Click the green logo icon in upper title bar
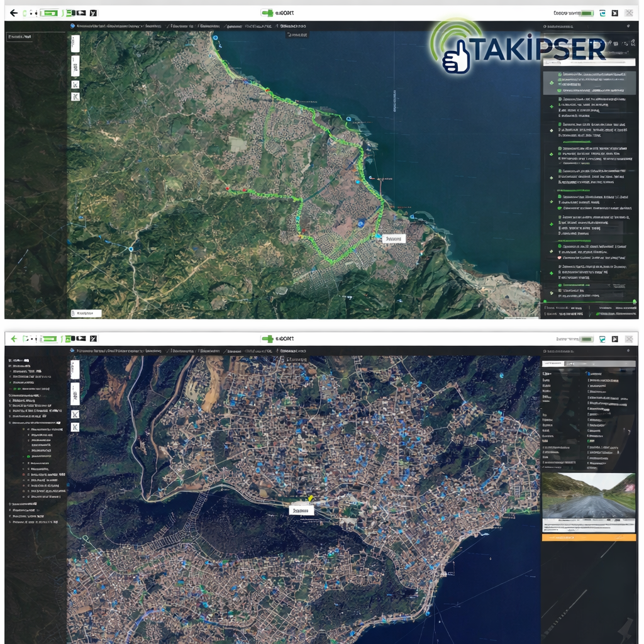644x644 pixels. (x=267, y=13)
